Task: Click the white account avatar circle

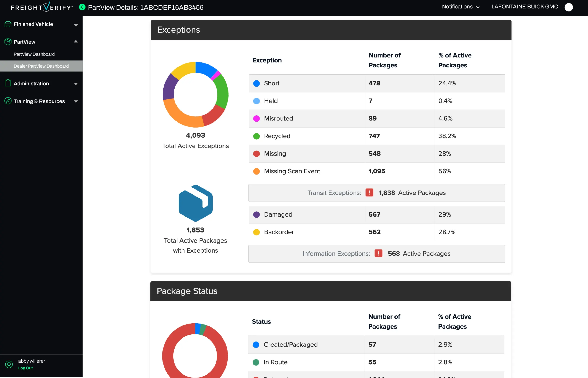Action: [x=568, y=7]
